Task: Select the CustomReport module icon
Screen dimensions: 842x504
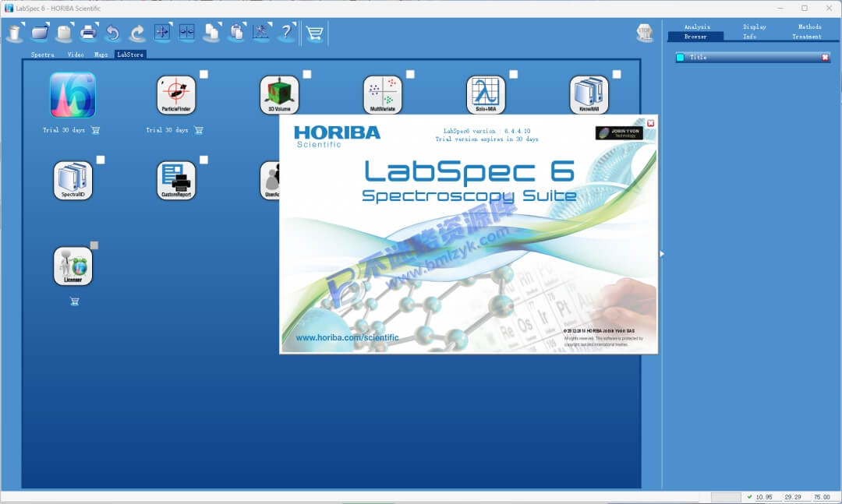Action: coord(176,181)
